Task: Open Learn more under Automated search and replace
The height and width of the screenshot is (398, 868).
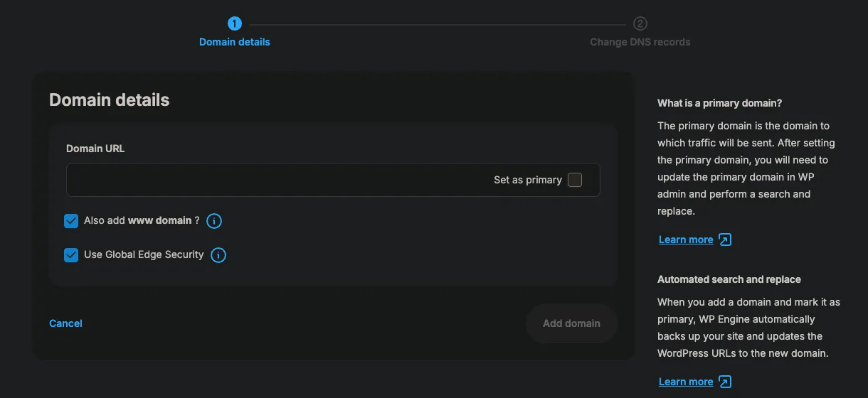Action: (686, 382)
